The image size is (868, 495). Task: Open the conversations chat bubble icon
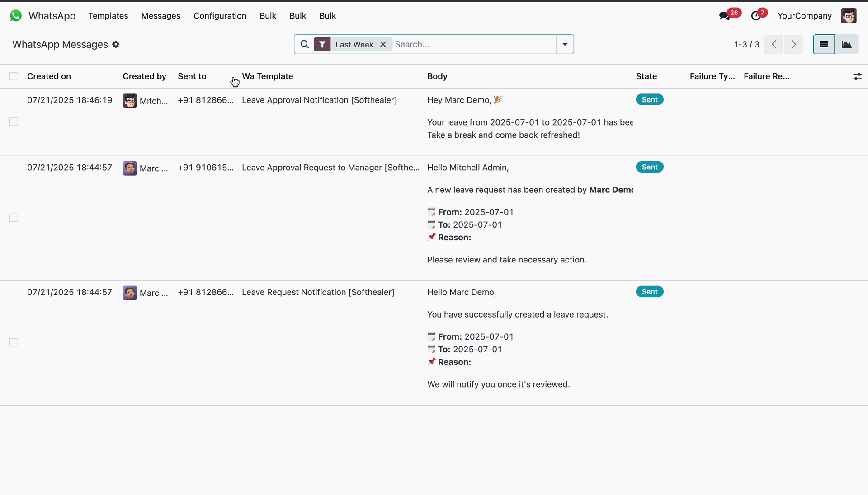click(725, 16)
